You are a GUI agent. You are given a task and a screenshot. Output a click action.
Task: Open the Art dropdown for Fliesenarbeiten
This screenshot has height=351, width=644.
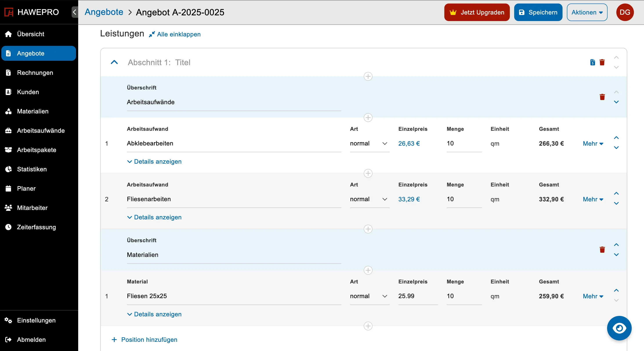tap(369, 199)
